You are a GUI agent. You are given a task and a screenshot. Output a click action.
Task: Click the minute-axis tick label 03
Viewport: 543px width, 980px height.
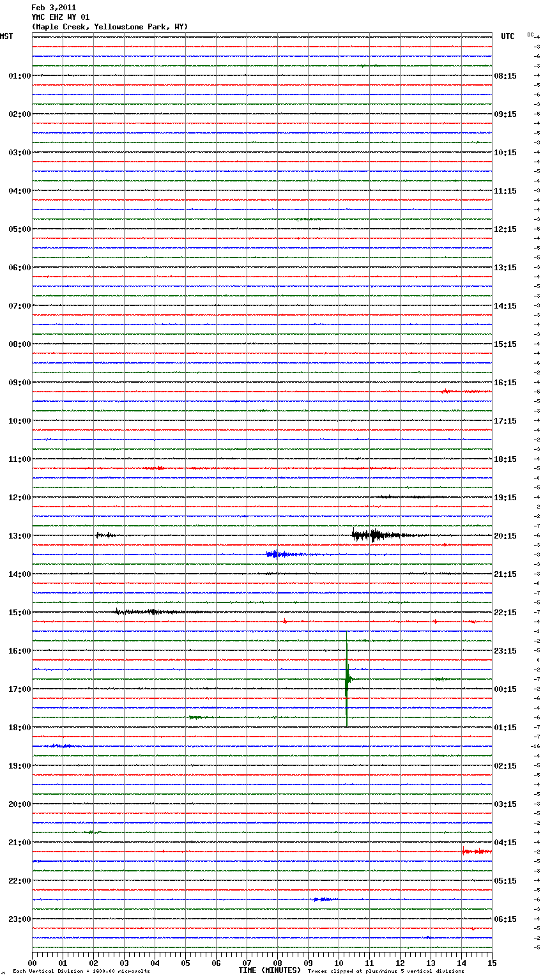pos(124,963)
